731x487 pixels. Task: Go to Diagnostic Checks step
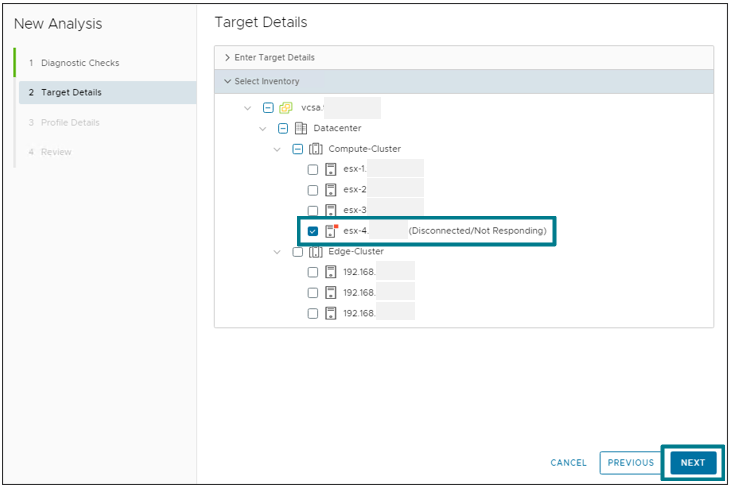[x=80, y=63]
